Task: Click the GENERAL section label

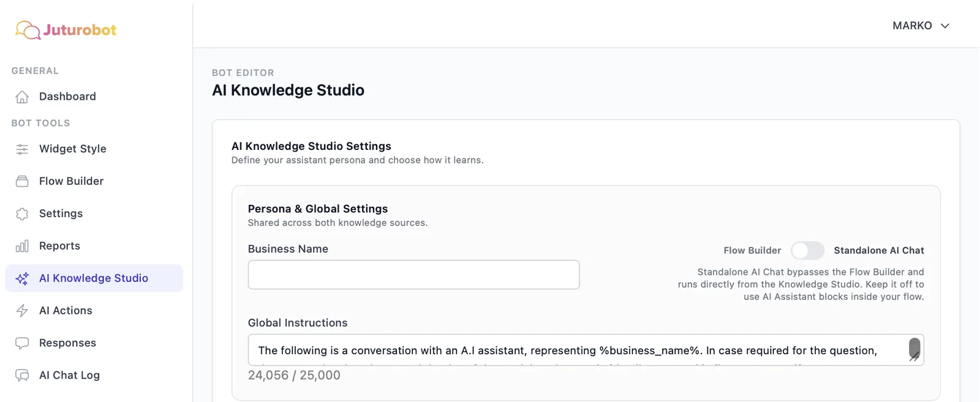Action: (35, 71)
